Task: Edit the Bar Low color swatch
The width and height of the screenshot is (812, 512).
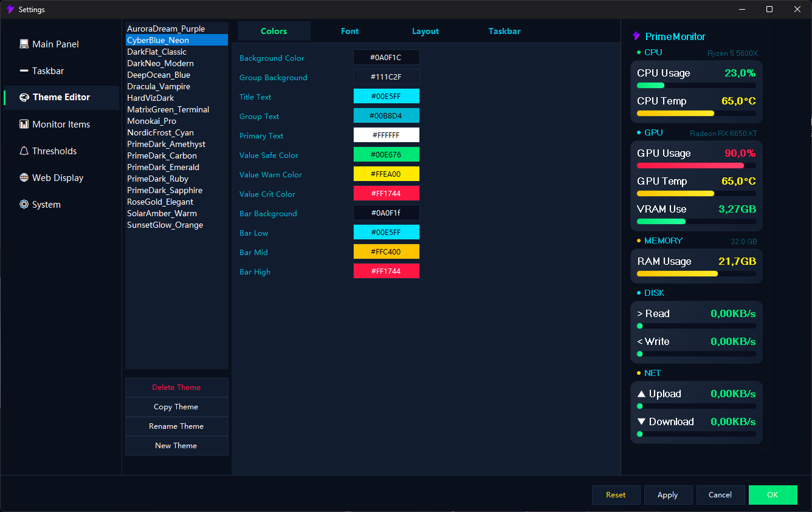Action: 386,233
